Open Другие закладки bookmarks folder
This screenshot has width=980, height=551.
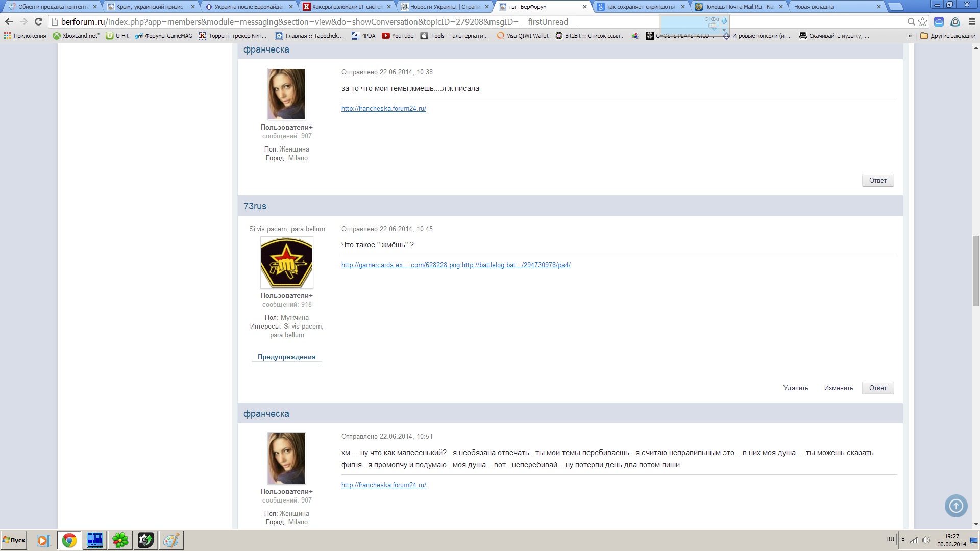948,36
